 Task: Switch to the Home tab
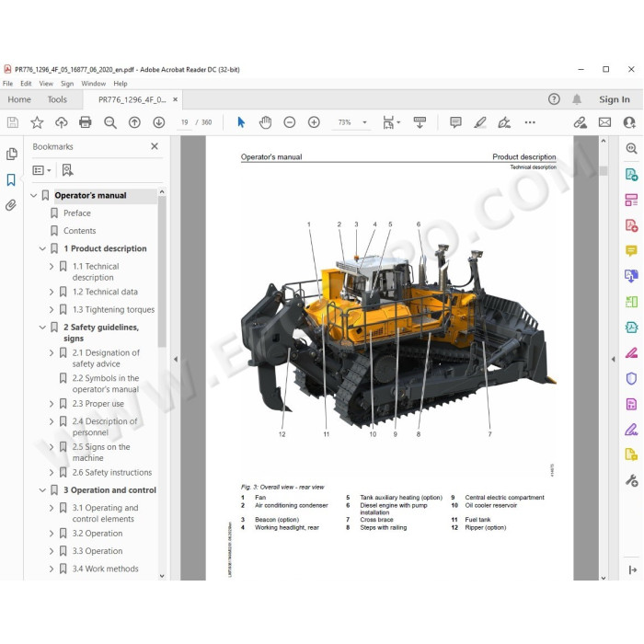pyautogui.click(x=19, y=99)
